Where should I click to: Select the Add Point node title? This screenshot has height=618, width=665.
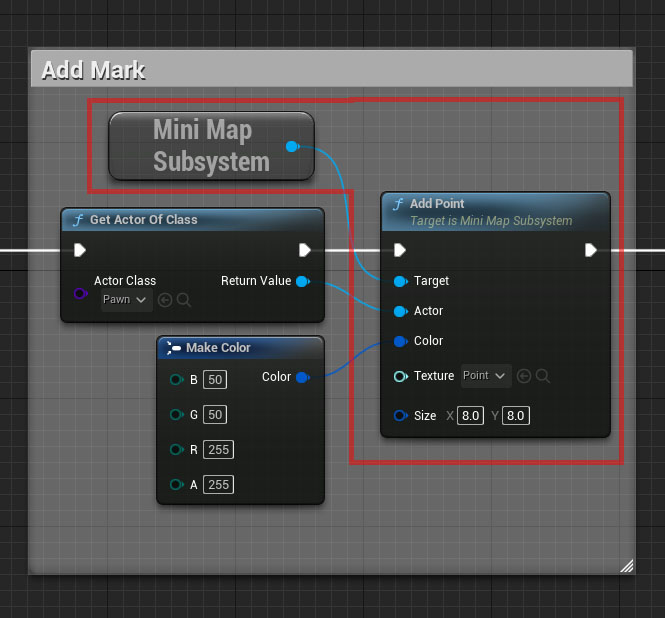pos(437,204)
